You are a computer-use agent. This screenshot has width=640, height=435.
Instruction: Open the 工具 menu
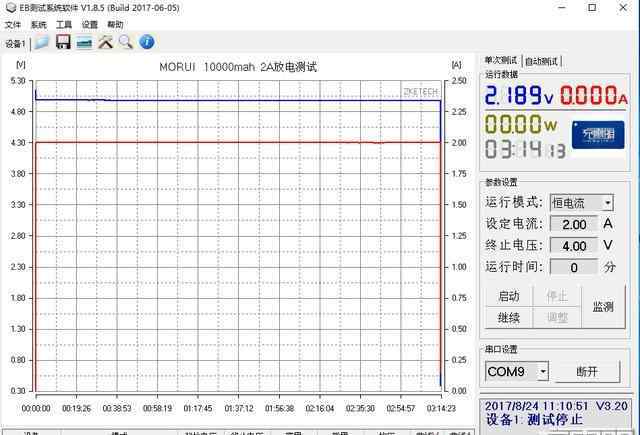(x=64, y=25)
